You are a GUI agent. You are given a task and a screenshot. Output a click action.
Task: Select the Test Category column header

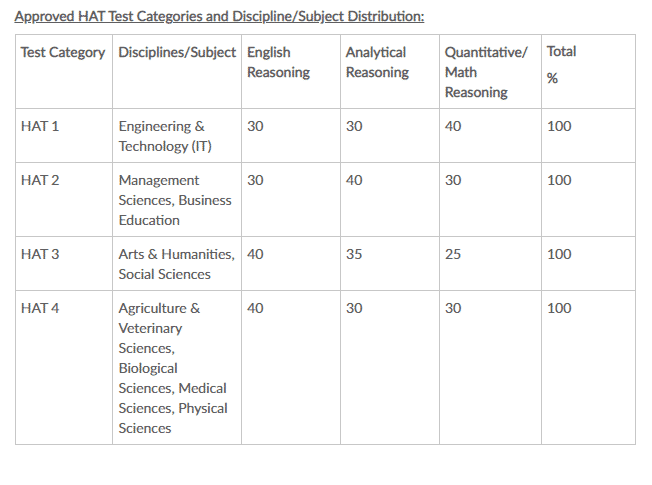[62, 52]
